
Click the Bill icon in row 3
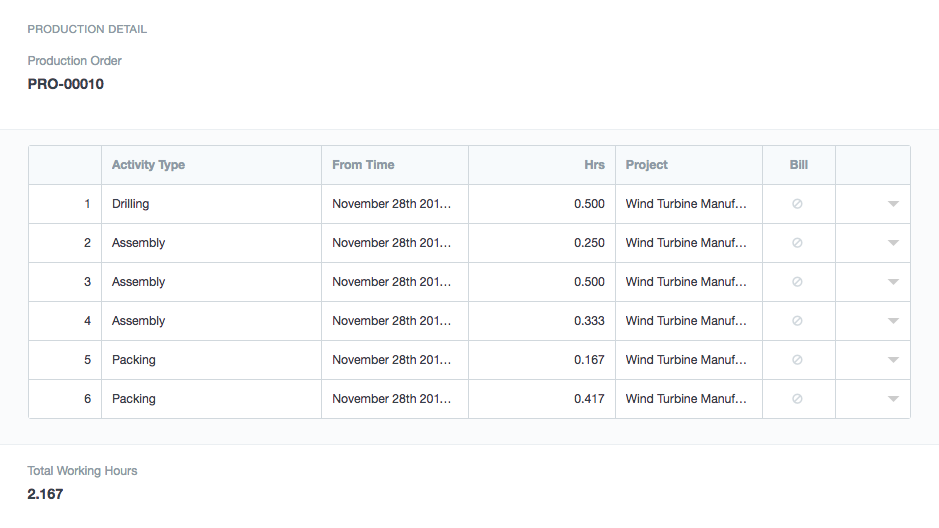[x=797, y=282]
